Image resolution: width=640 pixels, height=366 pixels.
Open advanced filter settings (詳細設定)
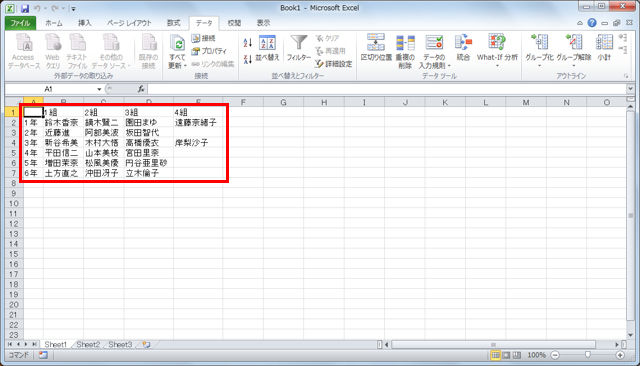(x=334, y=64)
